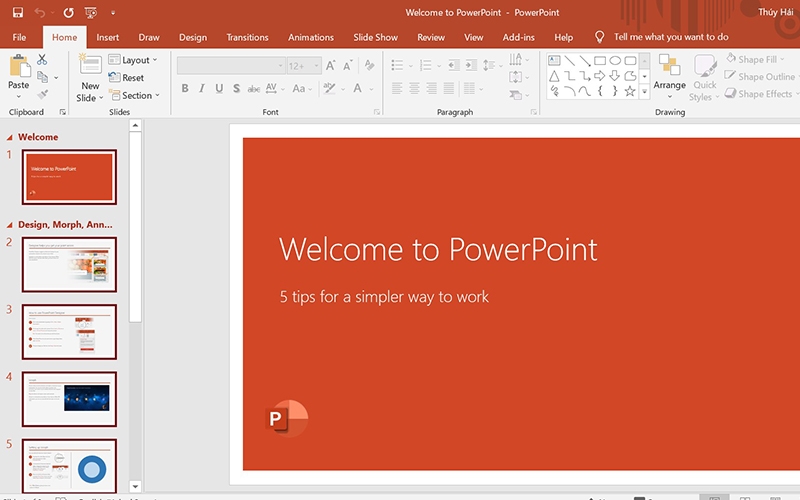Switch to the Design tab
Image resolution: width=800 pixels, height=500 pixels.
(x=193, y=37)
